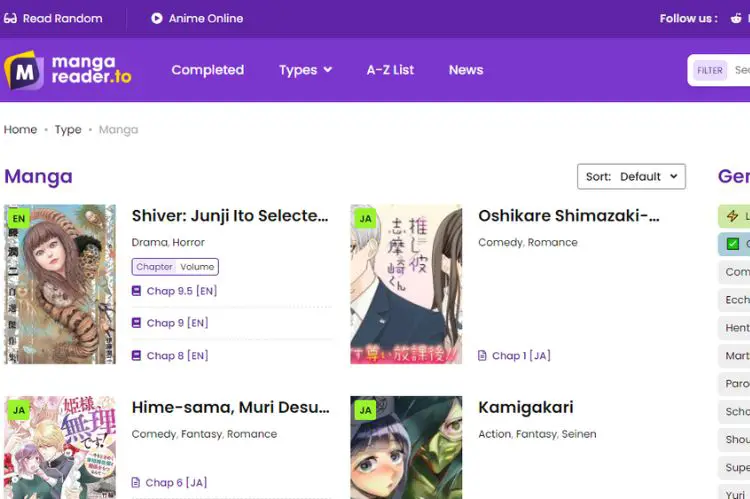The height and width of the screenshot is (499, 750).
Task: Click Comedy genre under Hime-sama
Action: (154, 434)
